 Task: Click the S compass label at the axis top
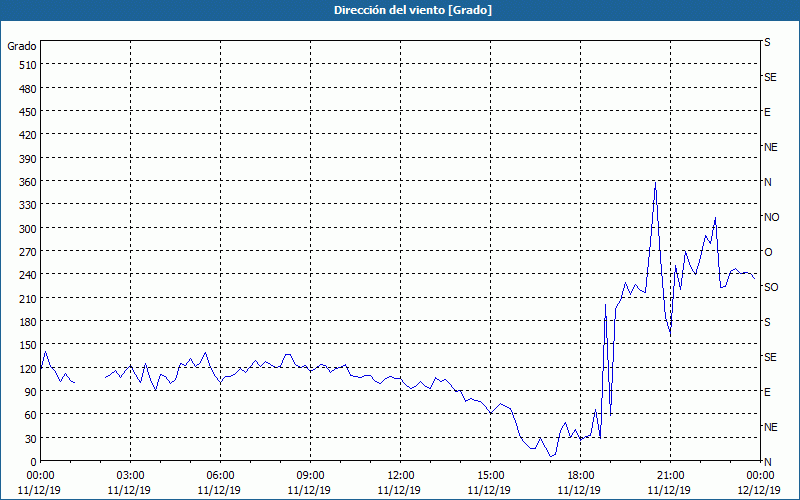coord(767,42)
